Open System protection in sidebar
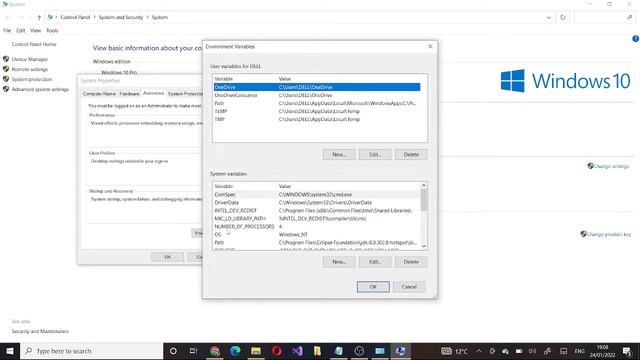640x360 pixels. [x=32, y=79]
